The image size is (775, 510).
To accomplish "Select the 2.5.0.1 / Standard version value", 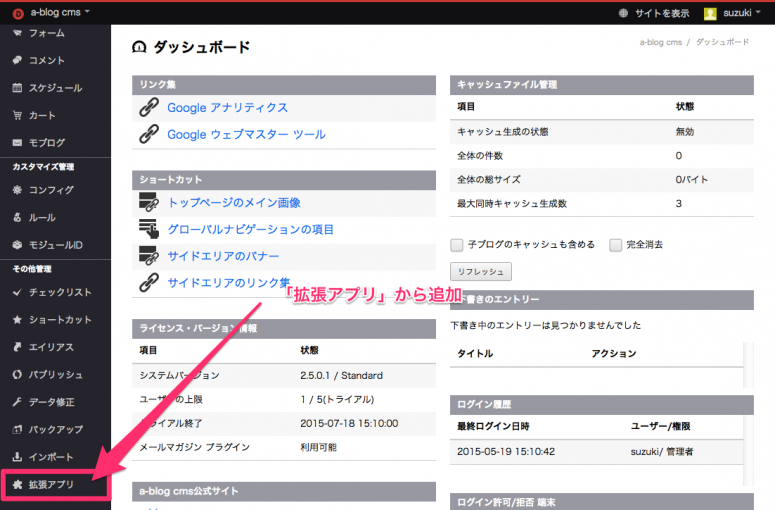I will (342, 376).
